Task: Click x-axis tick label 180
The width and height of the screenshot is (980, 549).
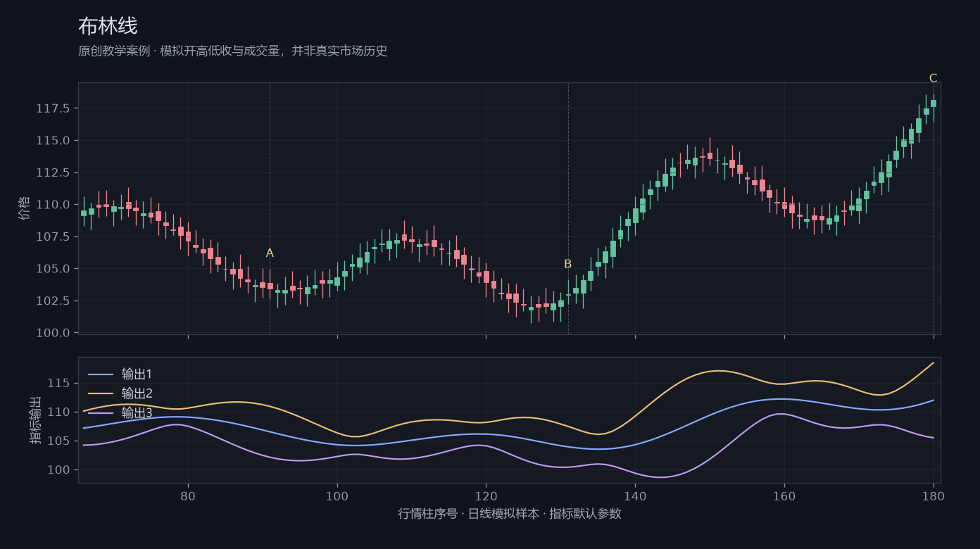Action: (x=934, y=496)
